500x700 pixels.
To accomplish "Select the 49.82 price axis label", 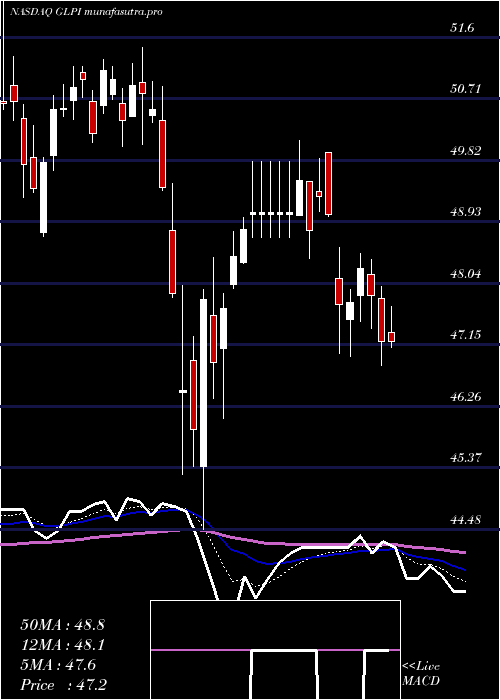I will pos(466,150).
